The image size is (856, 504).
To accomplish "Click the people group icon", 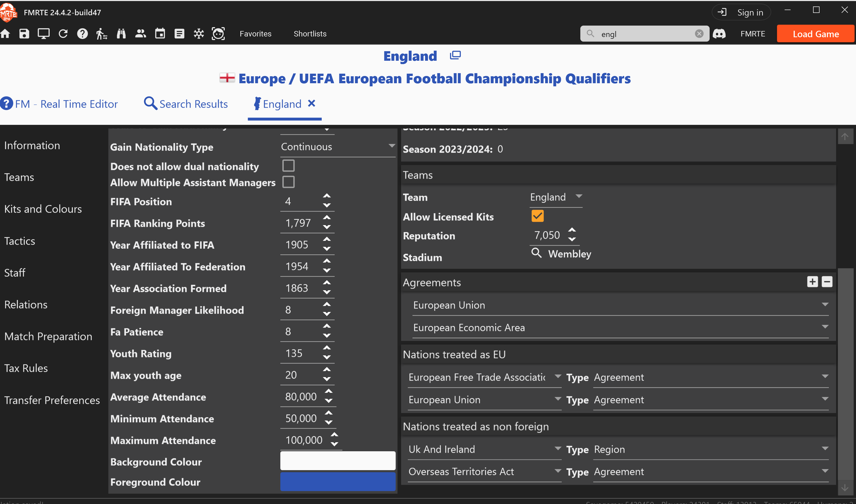I will click(x=141, y=34).
